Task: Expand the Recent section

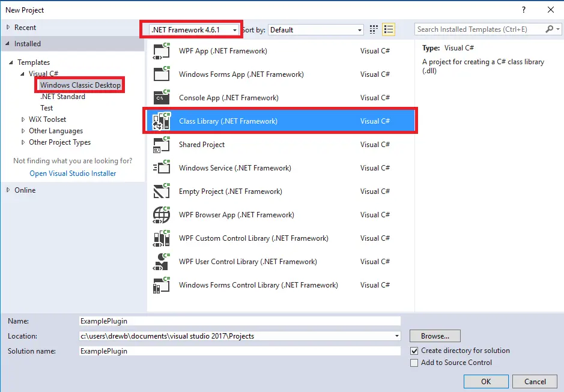Action: coord(8,28)
